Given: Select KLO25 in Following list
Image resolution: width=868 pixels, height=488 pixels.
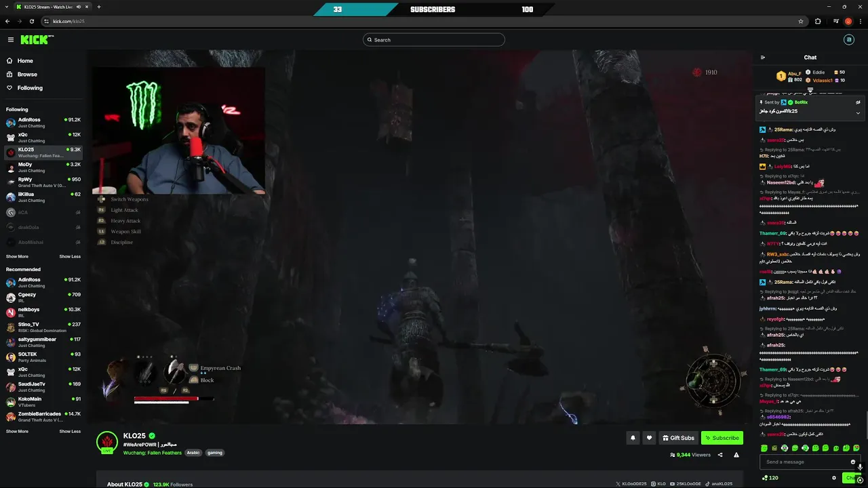Looking at the screenshot, I should coord(43,152).
